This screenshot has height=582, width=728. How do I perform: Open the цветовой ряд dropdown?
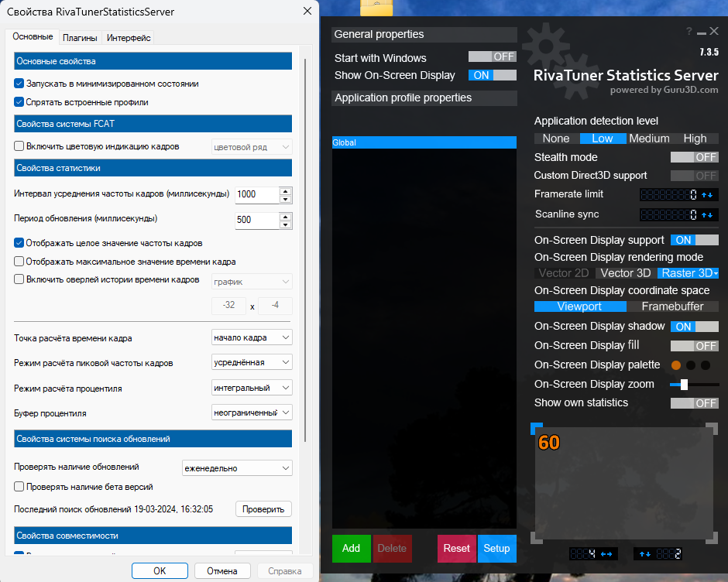252,147
